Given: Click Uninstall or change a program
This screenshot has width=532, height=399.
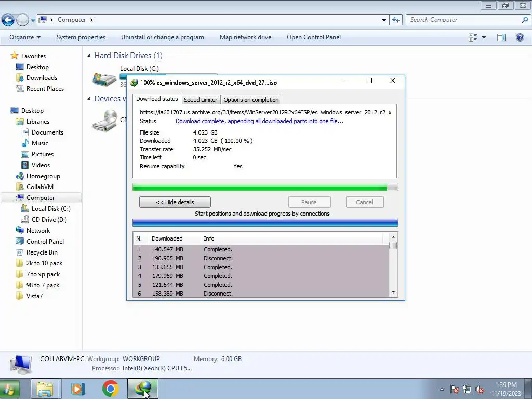Looking at the screenshot, I should 163,37.
